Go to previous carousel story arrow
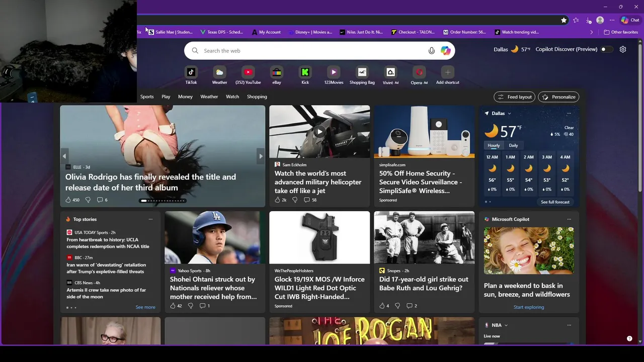The width and height of the screenshot is (644, 362). pos(64,156)
